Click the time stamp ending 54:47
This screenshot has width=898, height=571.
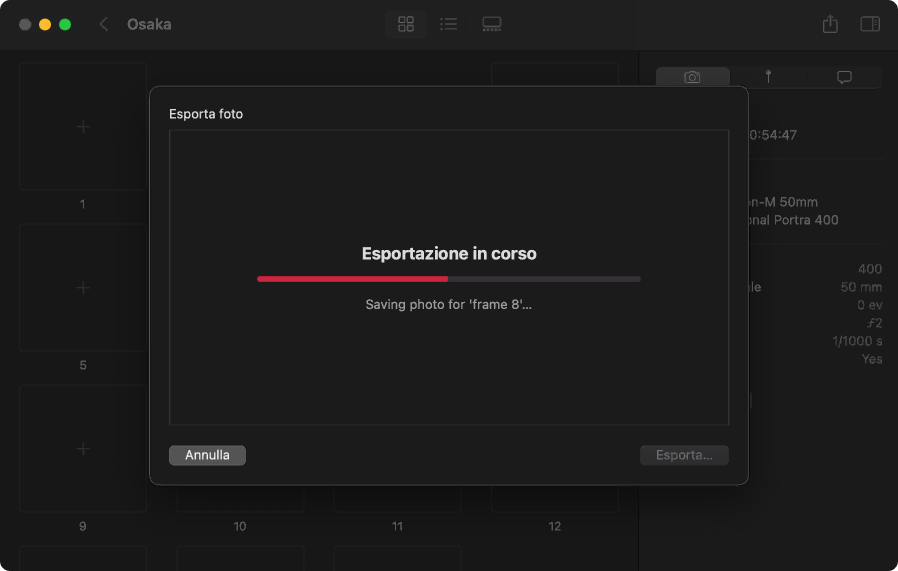[773, 135]
